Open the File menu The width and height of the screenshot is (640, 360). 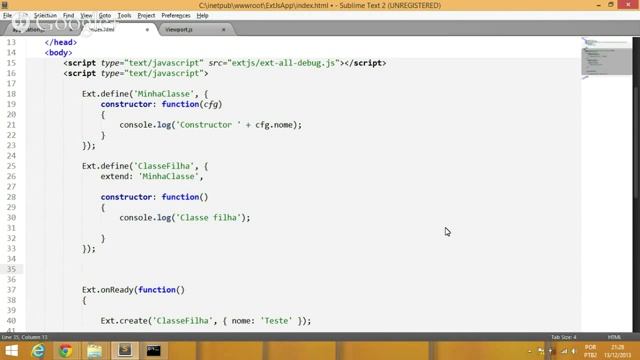pyautogui.click(x=7, y=16)
